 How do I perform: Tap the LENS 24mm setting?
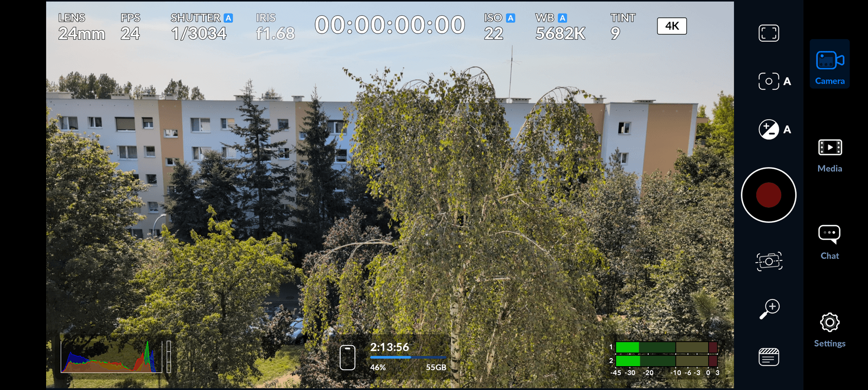coord(81,27)
